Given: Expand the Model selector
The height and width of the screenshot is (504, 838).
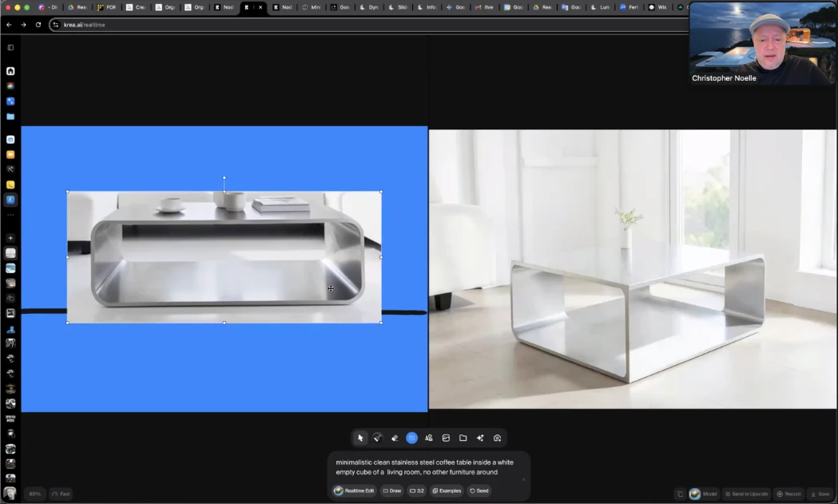Looking at the screenshot, I should pos(704,494).
